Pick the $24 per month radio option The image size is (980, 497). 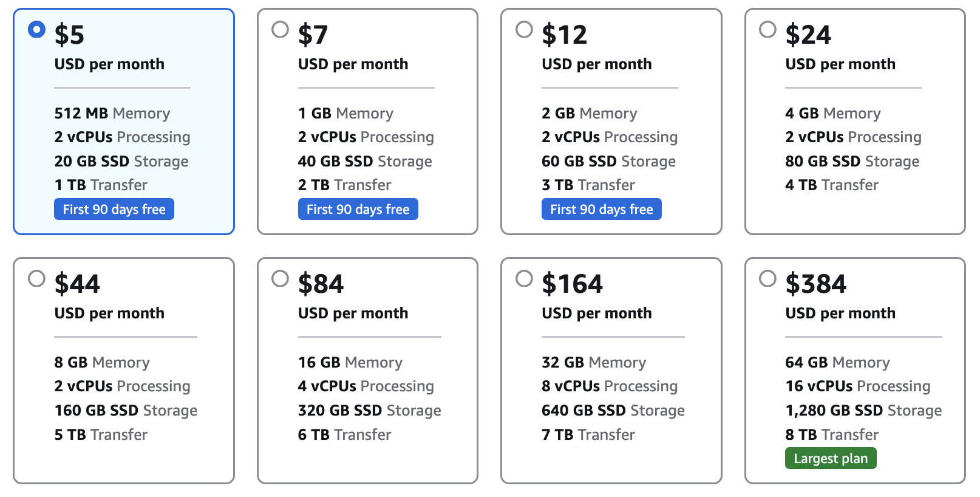click(767, 29)
